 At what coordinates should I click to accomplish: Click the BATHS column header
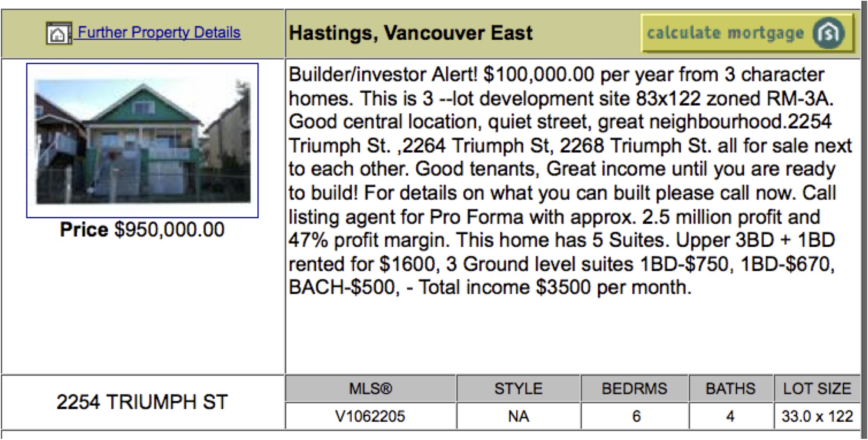coord(730,388)
